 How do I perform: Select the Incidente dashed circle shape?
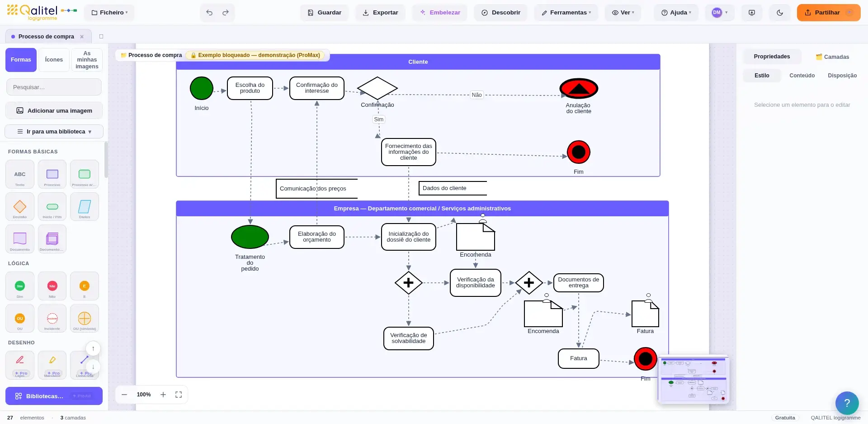[52, 318]
